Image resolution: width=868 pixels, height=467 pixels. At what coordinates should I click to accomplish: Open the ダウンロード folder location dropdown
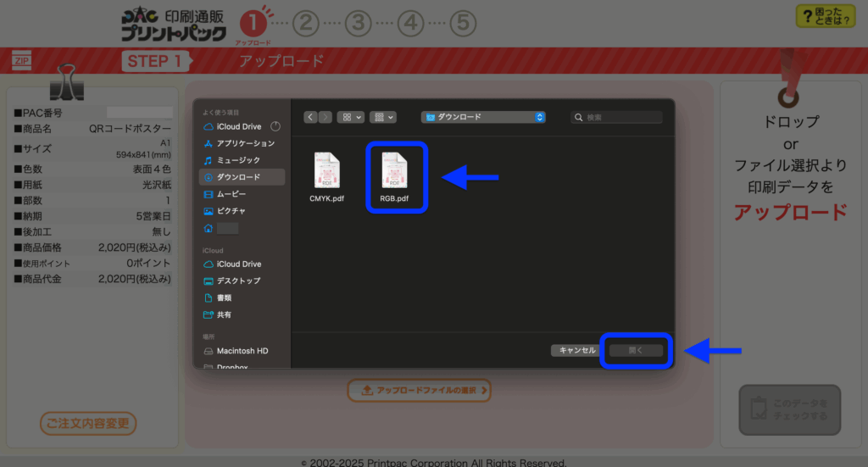(x=483, y=117)
